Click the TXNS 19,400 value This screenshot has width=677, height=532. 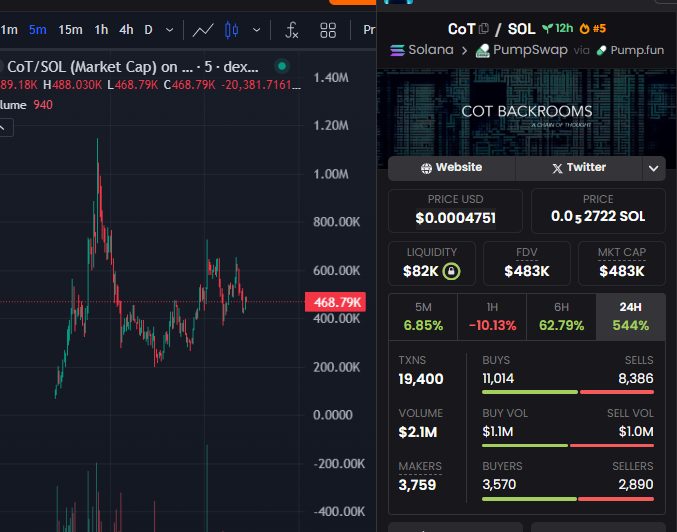[421, 379]
